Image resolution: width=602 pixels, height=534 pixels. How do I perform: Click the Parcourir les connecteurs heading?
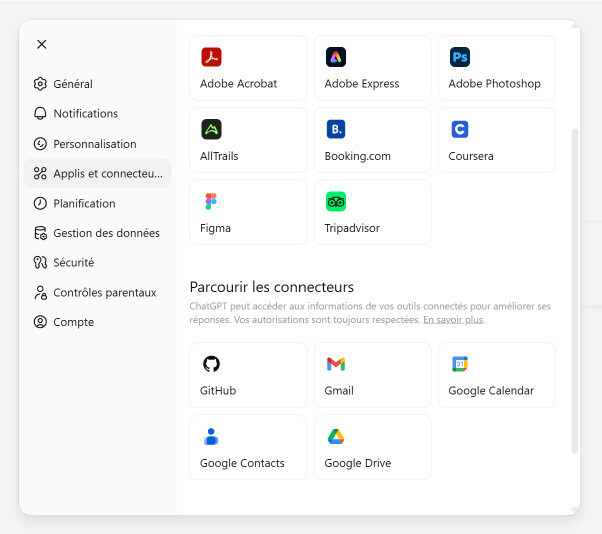point(272,287)
